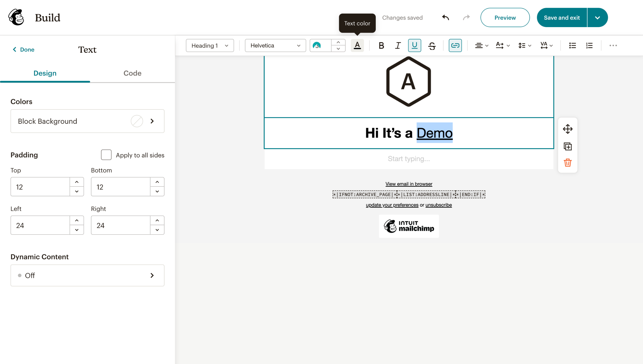
Task: Click Done to go back
Action: click(24, 49)
